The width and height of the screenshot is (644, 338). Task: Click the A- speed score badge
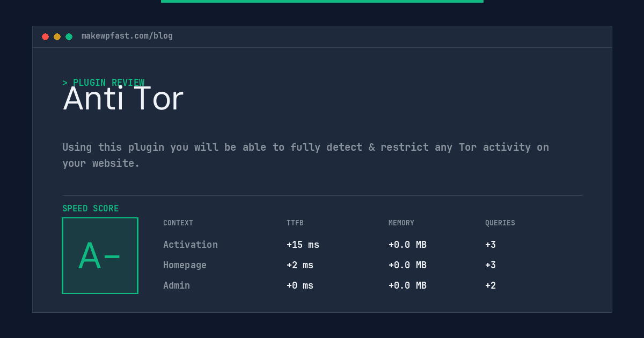[100, 255]
